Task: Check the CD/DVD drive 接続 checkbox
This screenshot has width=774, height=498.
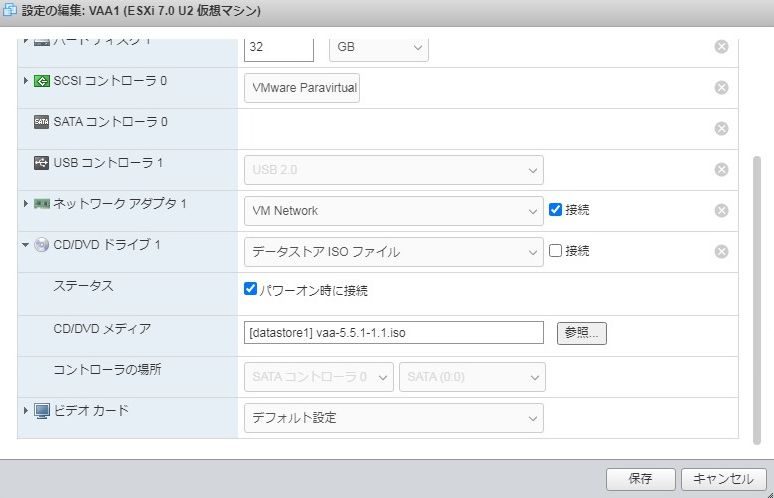Action: pos(555,250)
